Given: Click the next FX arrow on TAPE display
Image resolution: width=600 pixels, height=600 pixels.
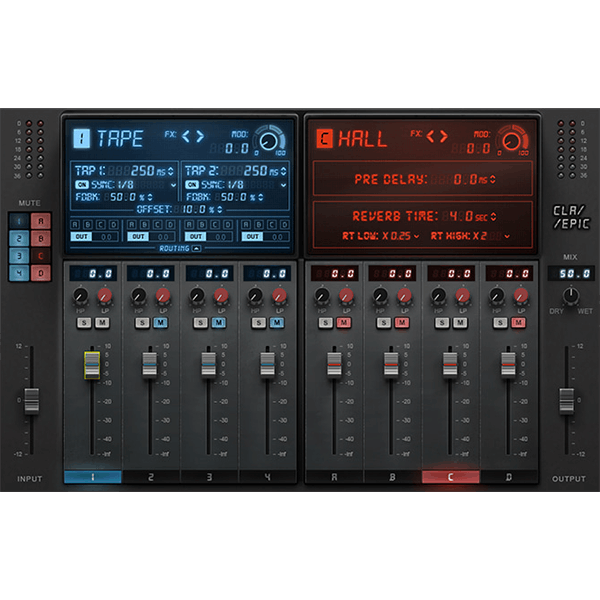Looking at the screenshot, I should pyautogui.click(x=199, y=136).
